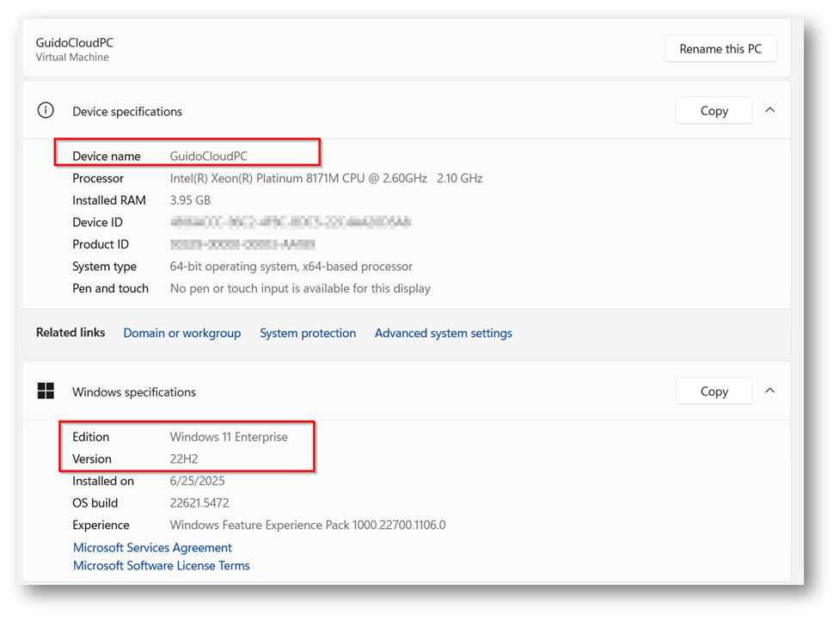
Task: Click the Device specifications header title
Action: click(x=127, y=112)
